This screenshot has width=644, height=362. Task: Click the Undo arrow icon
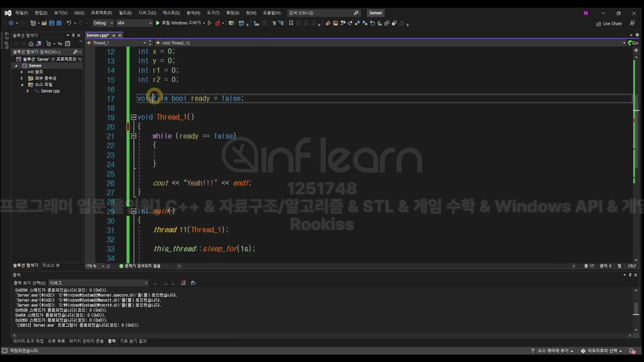point(69,23)
